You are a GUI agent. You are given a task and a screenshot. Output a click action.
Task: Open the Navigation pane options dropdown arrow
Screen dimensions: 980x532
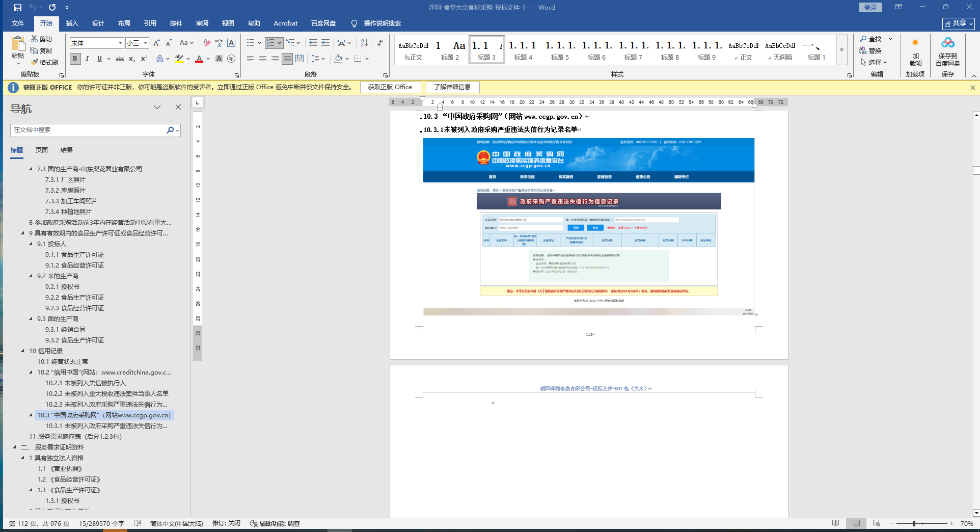157,107
